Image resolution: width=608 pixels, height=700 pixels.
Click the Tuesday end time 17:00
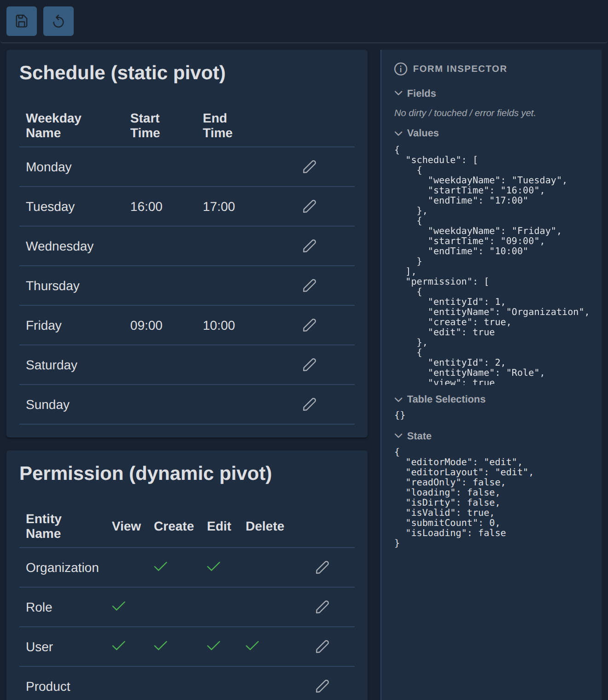[x=219, y=206]
